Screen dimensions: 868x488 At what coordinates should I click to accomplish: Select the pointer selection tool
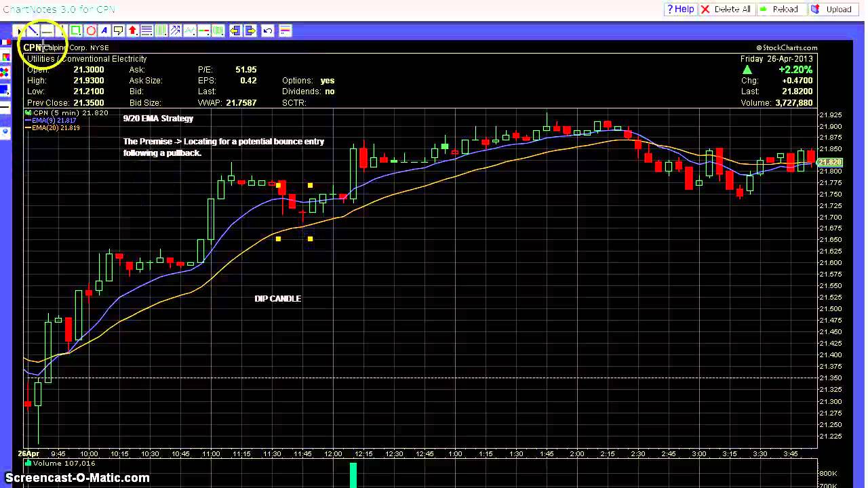(x=19, y=30)
